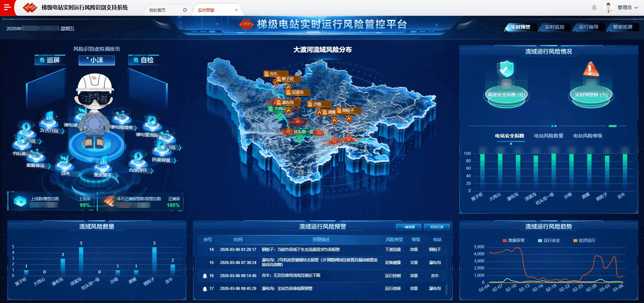Image resolution: width=644 pixels, height=303 pixels.
Task: Toggle 数据异常 series in trend legend
Action: 513,241
